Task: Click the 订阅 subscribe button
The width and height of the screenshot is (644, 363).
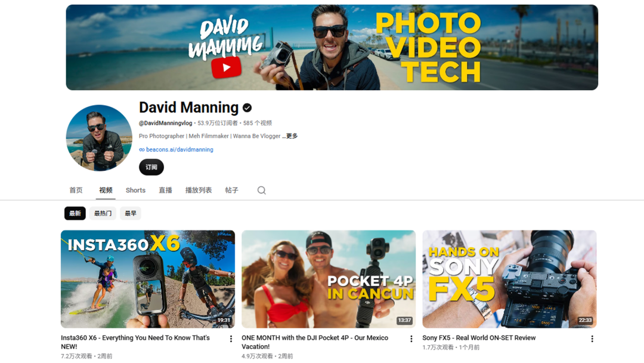Action: (151, 167)
